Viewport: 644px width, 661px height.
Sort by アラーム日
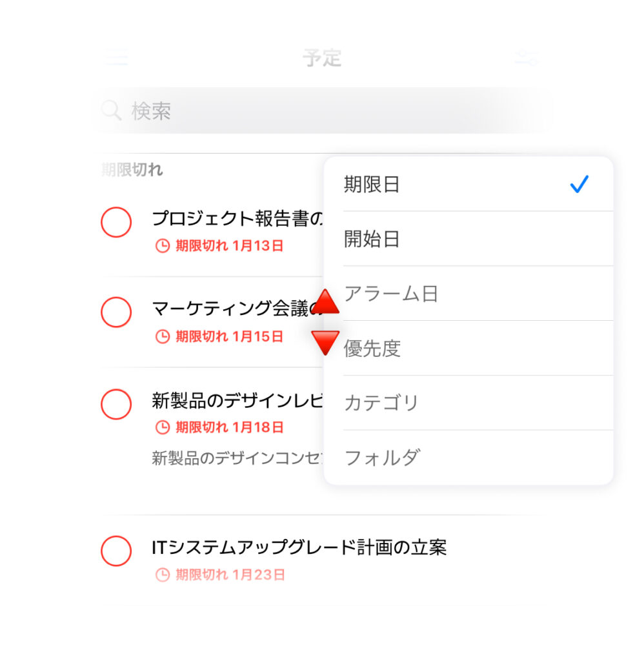[468, 294]
